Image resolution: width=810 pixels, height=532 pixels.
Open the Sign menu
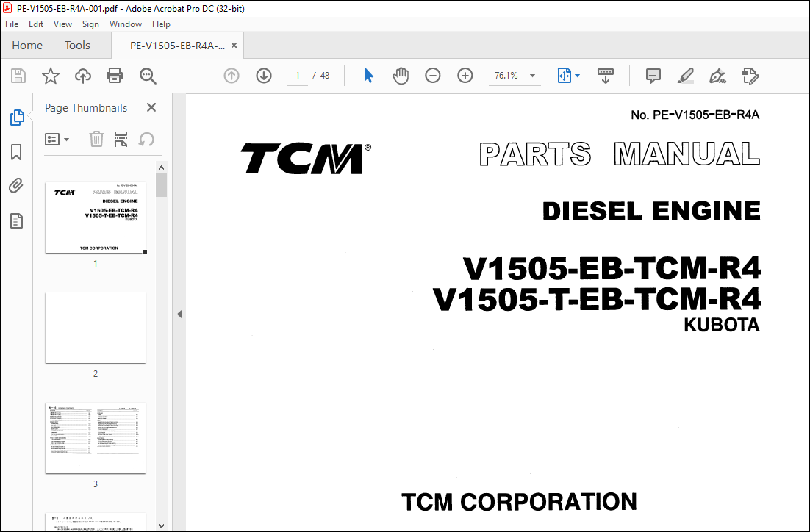coord(90,24)
